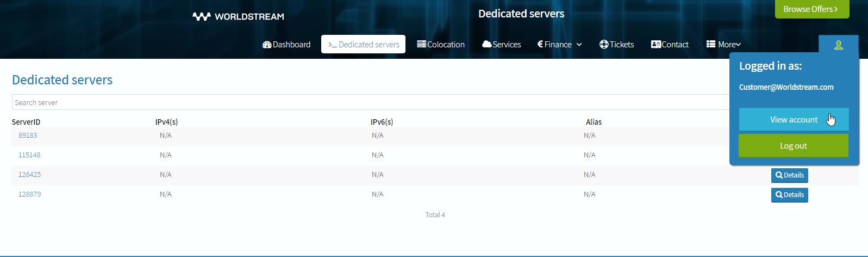Screen dimensions: 868x257
Task: Expand the More dropdown
Action: 723,45
